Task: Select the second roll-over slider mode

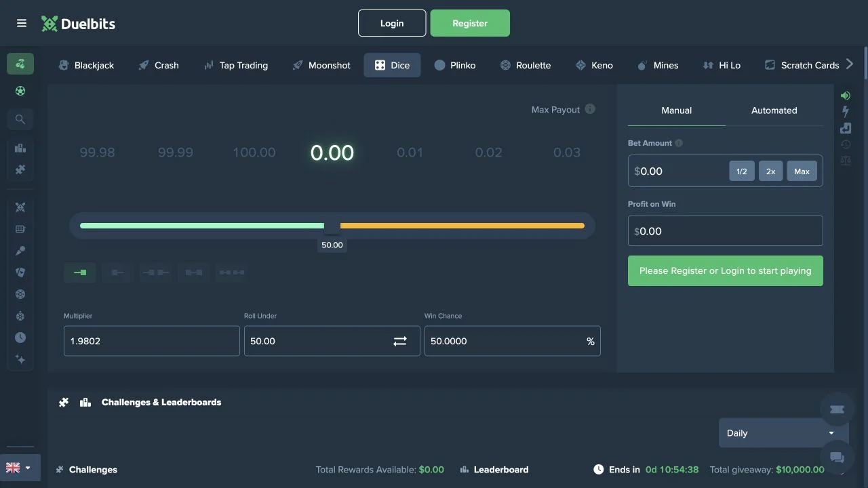Action: click(118, 272)
